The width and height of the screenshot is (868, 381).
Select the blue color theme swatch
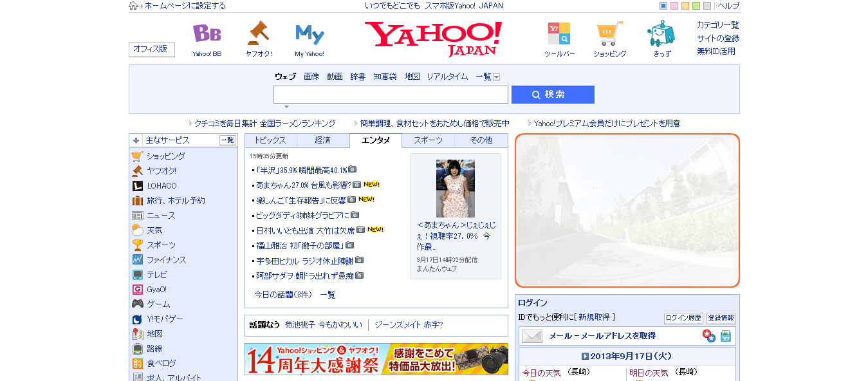pyautogui.click(x=663, y=6)
